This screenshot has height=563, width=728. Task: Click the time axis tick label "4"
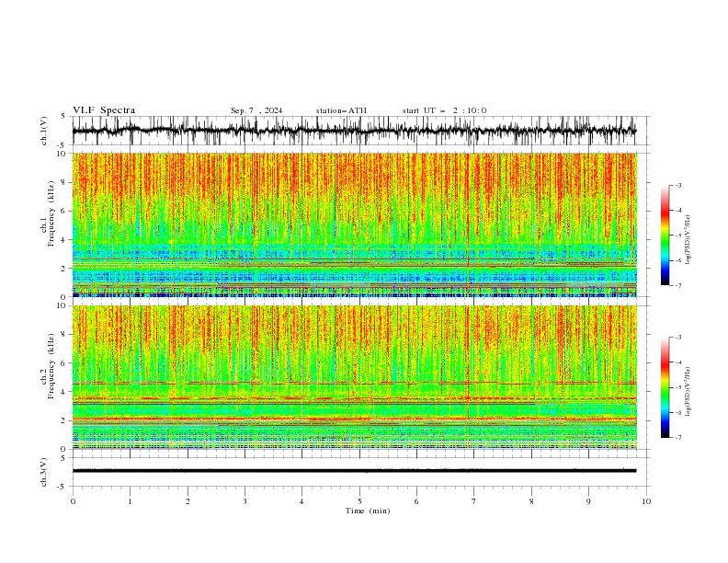click(x=301, y=501)
